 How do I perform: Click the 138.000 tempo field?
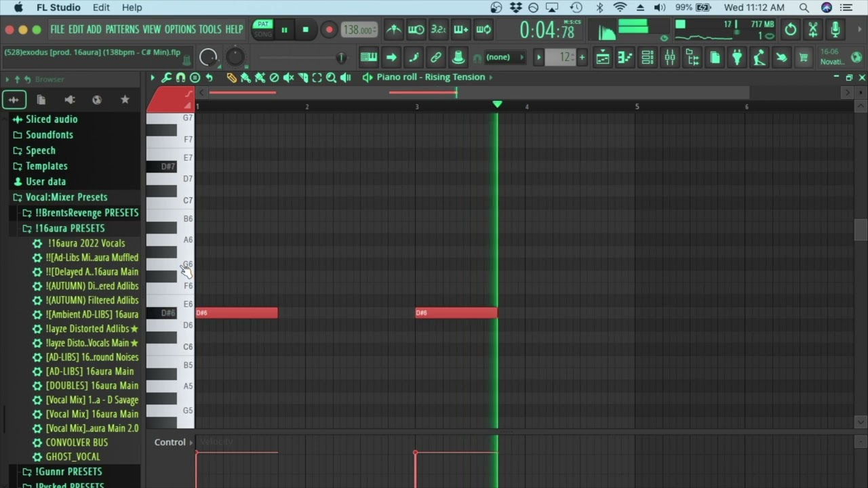point(359,30)
